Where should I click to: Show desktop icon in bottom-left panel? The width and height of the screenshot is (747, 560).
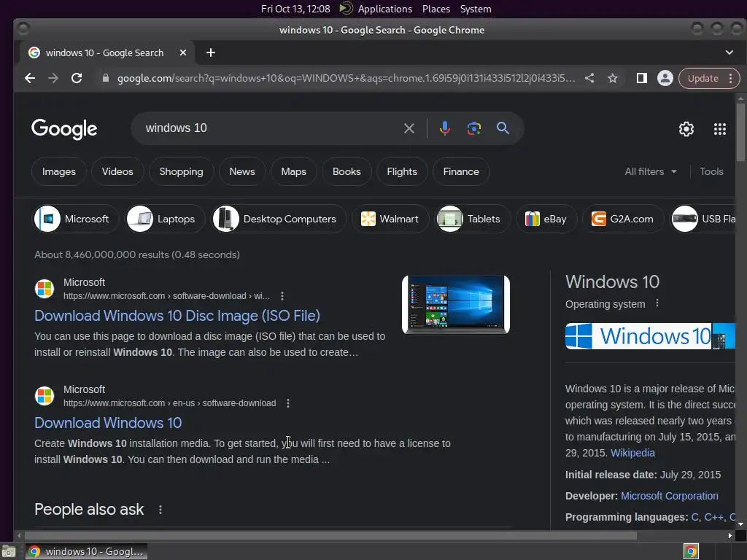8,551
